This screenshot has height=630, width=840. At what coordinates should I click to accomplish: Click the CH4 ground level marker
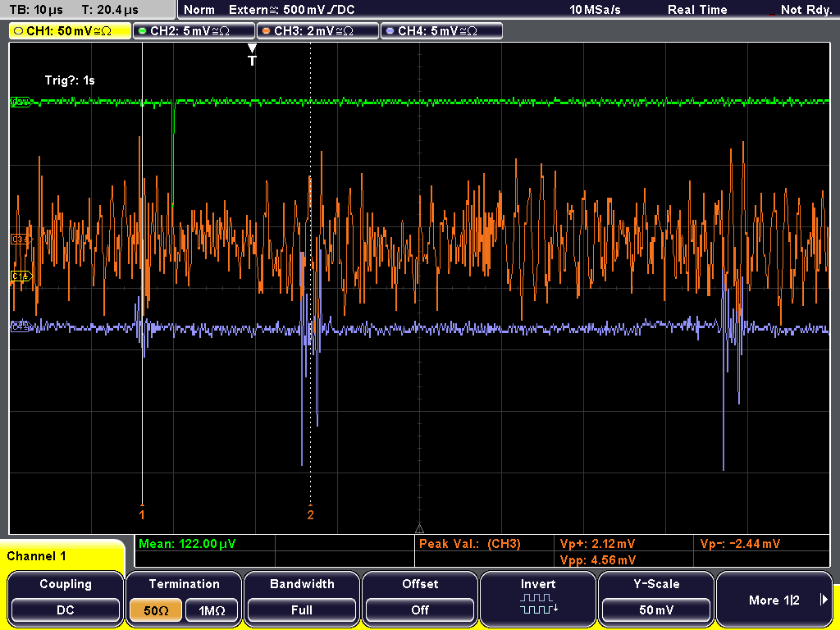[x=21, y=326]
